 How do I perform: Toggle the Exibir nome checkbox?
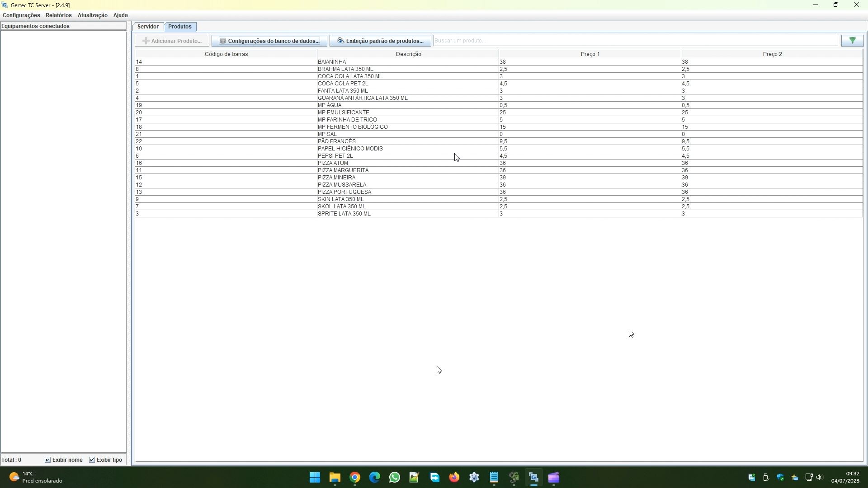pyautogui.click(x=47, y=460)
